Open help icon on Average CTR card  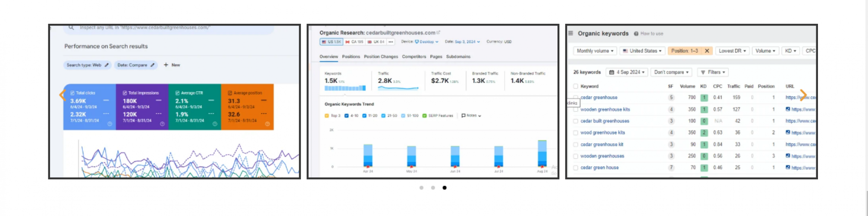(x=215, y=124)
